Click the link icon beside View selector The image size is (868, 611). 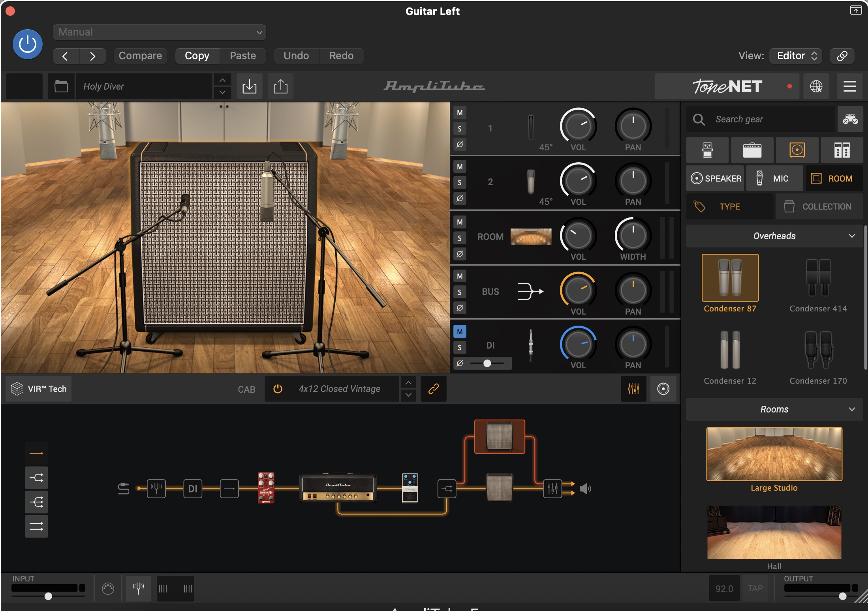pyautogui.click(x=842, y=56)
